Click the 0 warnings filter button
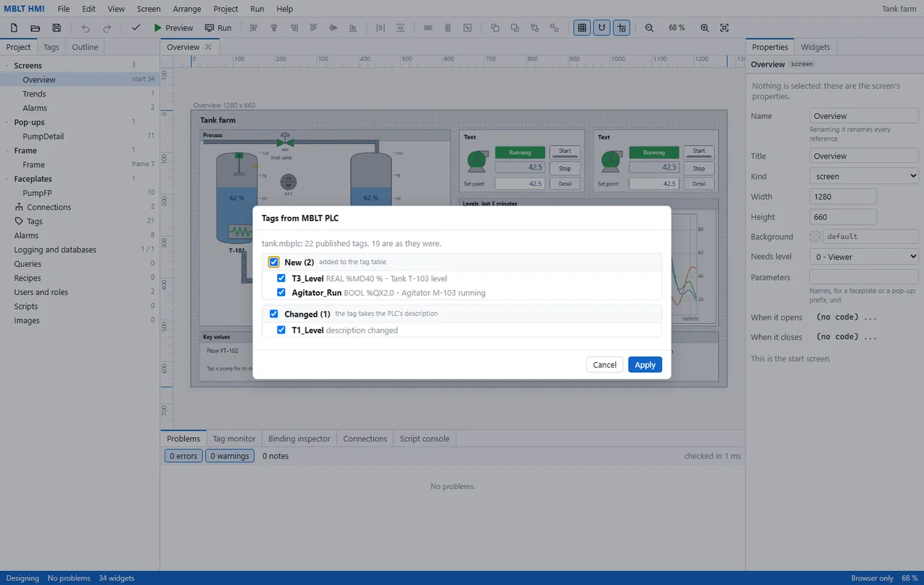 tap(230, 456)
